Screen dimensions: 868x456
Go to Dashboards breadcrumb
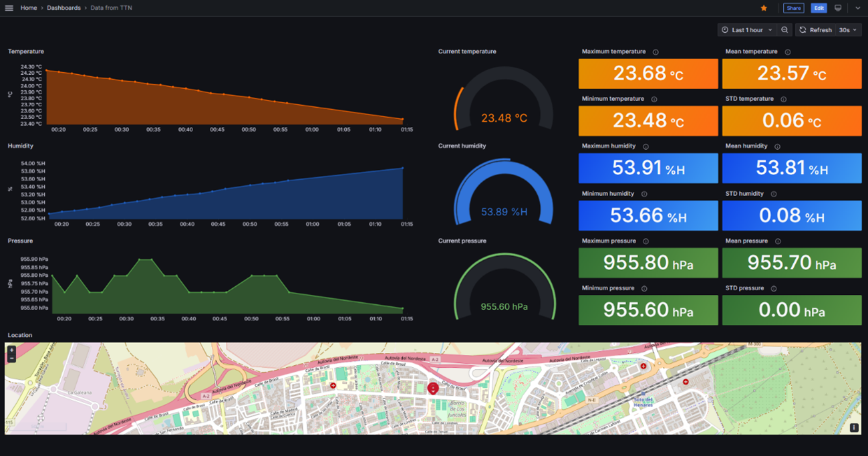pos(63,8)
